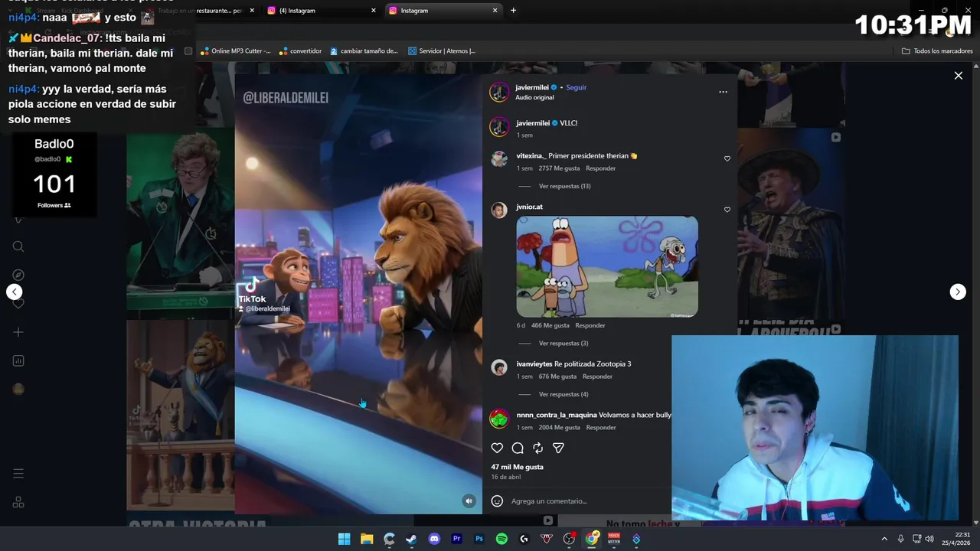Open the Explore compass icon in the sidebar

coord(18,275)
